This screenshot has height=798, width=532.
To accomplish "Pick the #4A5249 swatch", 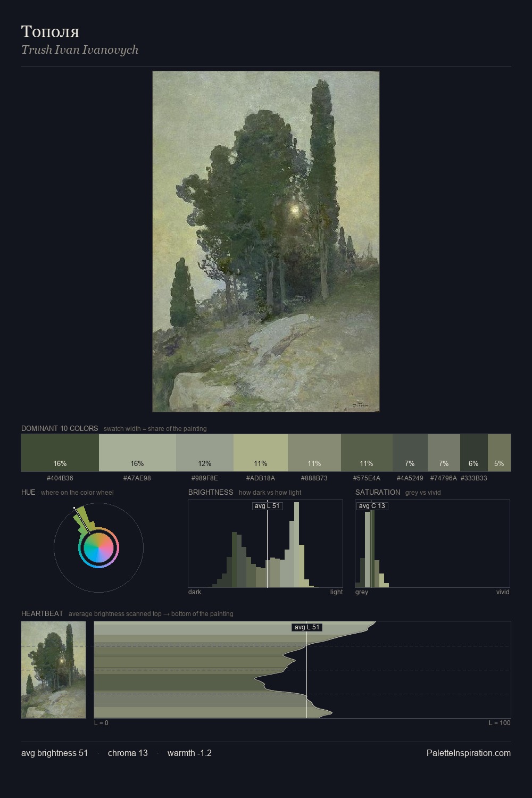I will [410, 453].
